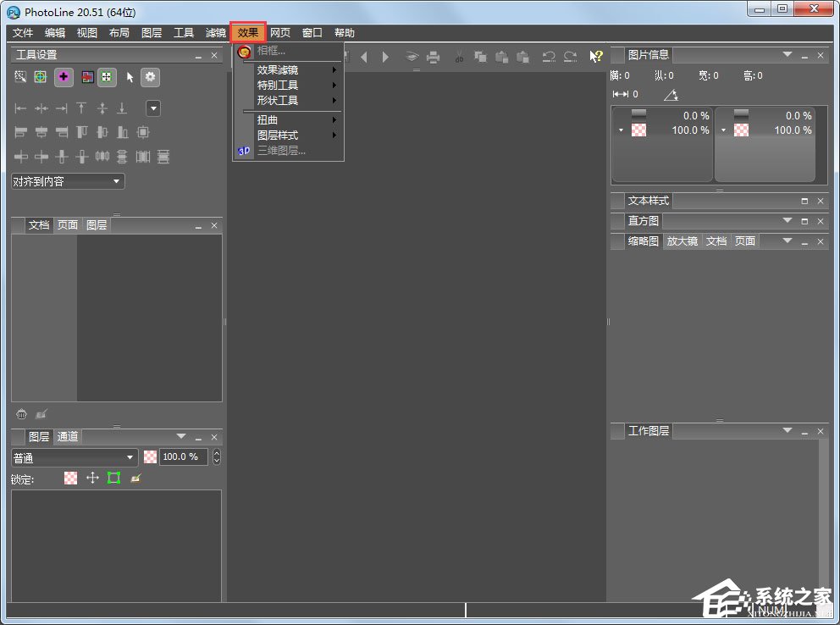Open the 帮助 menu

click(x=345, y=33)
